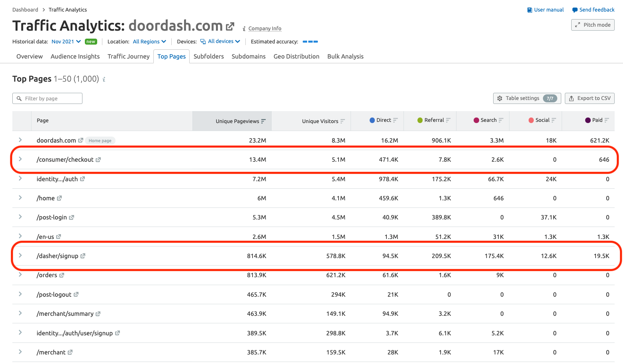
Task: Sort by Referral traffic sort icon
Action: [x=448, y=120]
